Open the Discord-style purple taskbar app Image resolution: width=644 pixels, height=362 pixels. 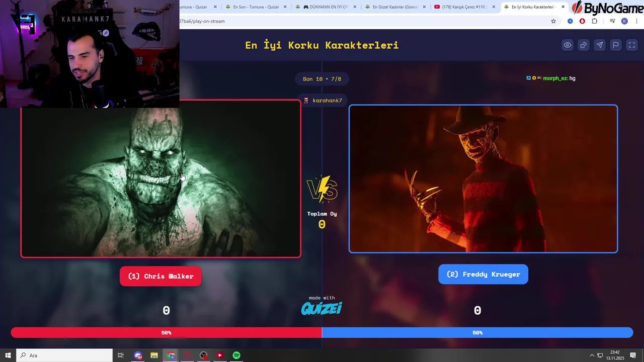tap(138, 355)
